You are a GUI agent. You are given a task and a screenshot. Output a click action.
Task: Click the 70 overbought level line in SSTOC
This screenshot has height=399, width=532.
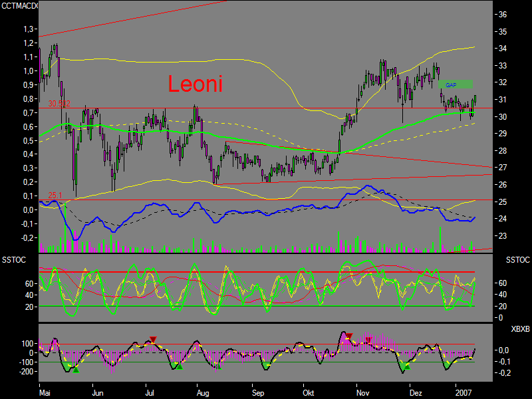tap(266, 272)
